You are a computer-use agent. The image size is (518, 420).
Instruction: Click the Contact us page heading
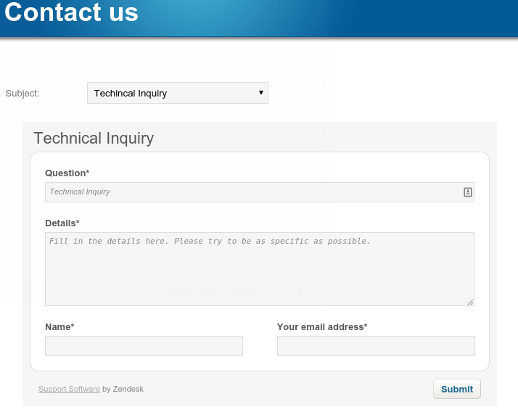(71, 12)
